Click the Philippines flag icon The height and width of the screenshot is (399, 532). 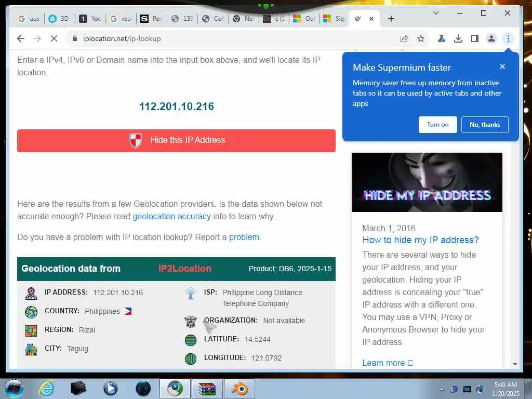coord(128,311)
